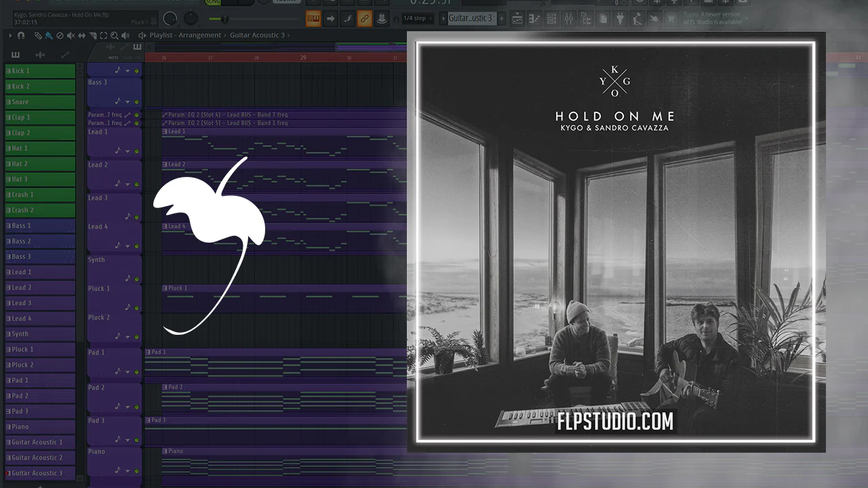This screenshot has height=488, width=868.
Task: Open the Lead 4 track dropdown arrow
Action: (x=127, y=245)
